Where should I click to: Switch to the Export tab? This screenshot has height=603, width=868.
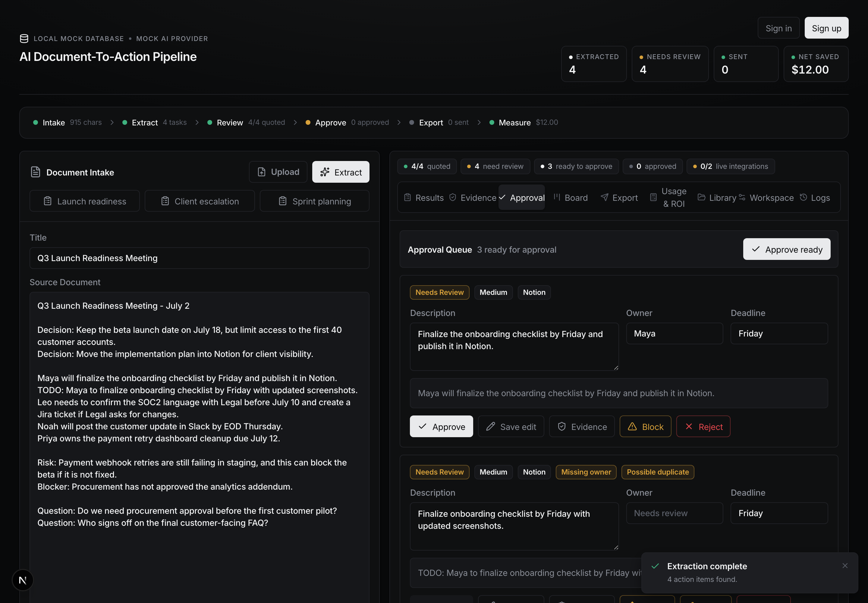coord(619,197)
